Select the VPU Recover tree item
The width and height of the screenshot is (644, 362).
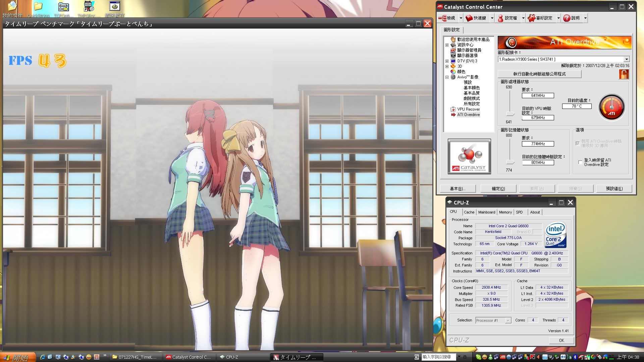[468, 109]
